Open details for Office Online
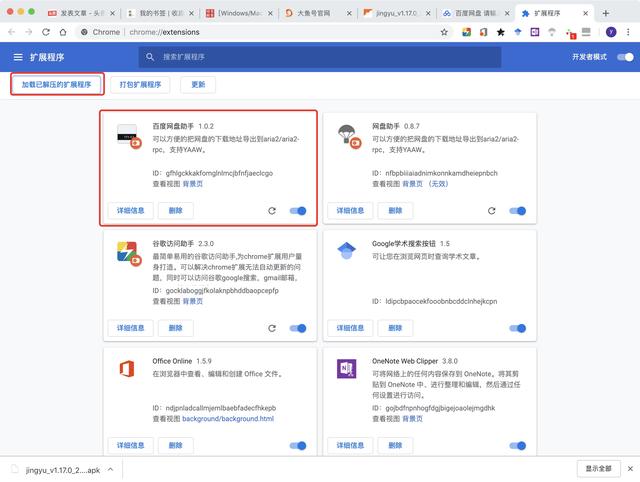This screenshot has height=482, width=640. (x=131, y=446)
